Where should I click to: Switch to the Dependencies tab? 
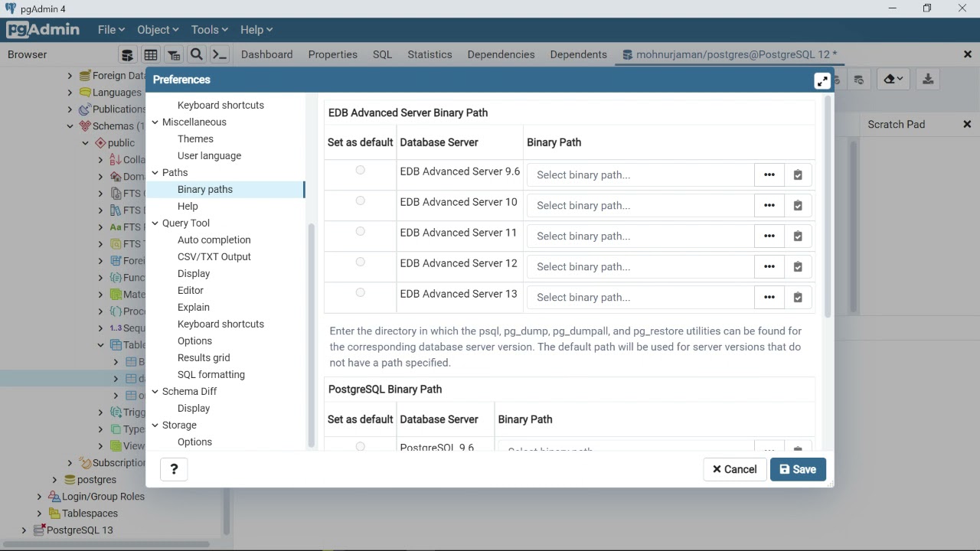coord(501,54)
